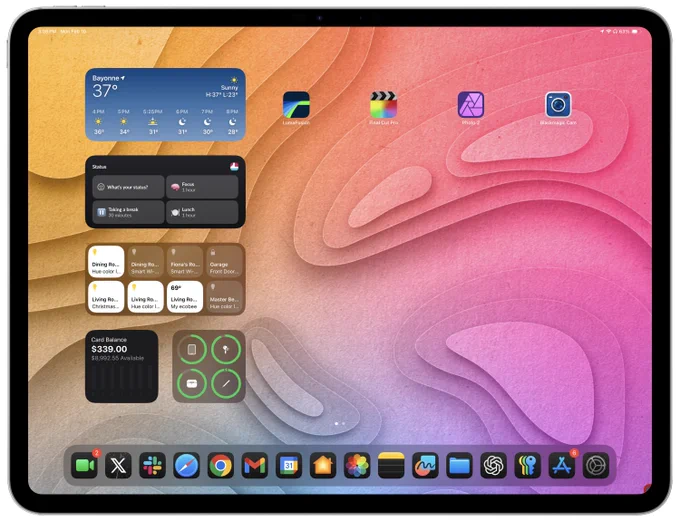This screenshot has height=521, width=680.
Task: Toggle Fiona's Room Smart Wi-Fi tile
Action: tap(185, 261)
